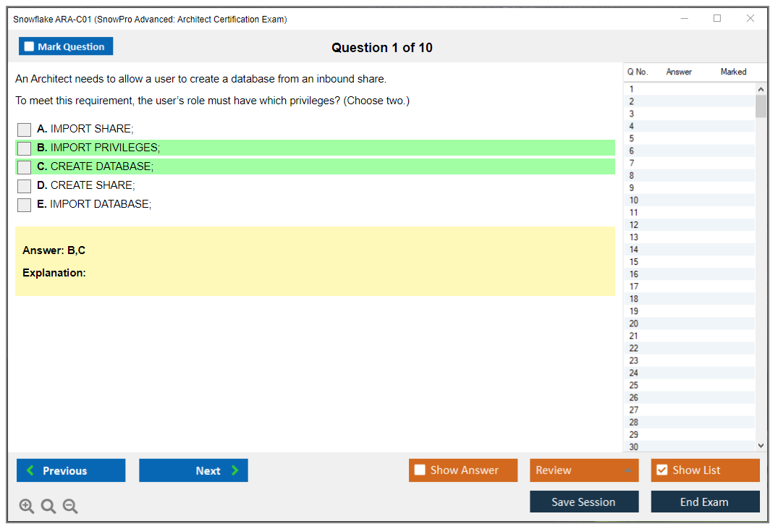
Task: Select checkbox for option E IMPORT DATABASE
Action: click(25, 205)
